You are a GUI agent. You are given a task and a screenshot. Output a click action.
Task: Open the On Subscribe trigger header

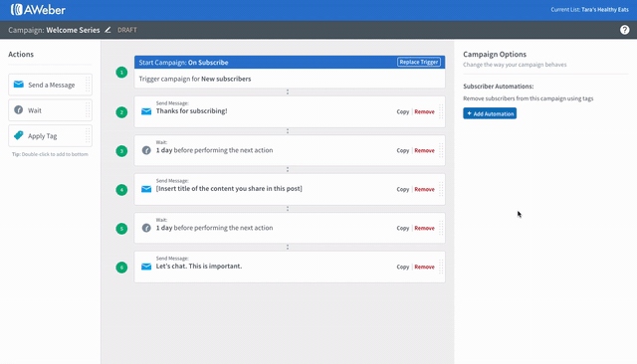click(x=290, y=62)
